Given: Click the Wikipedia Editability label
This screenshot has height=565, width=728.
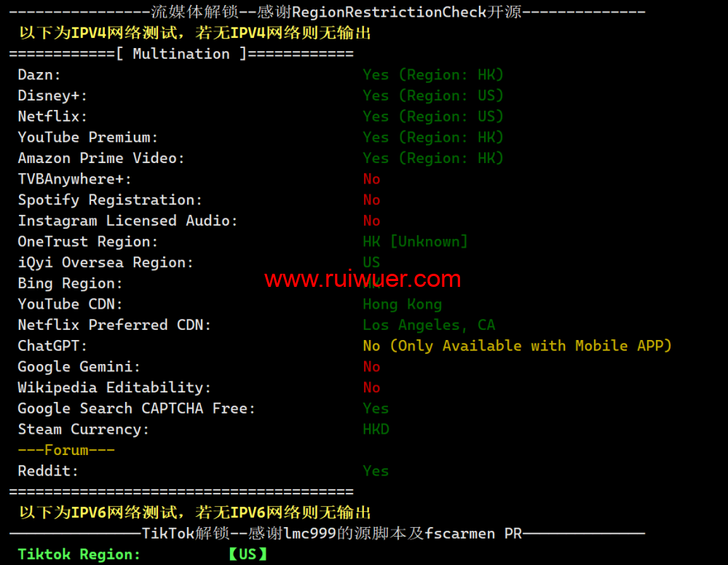Looking at the screenshot, I should 114,387.
